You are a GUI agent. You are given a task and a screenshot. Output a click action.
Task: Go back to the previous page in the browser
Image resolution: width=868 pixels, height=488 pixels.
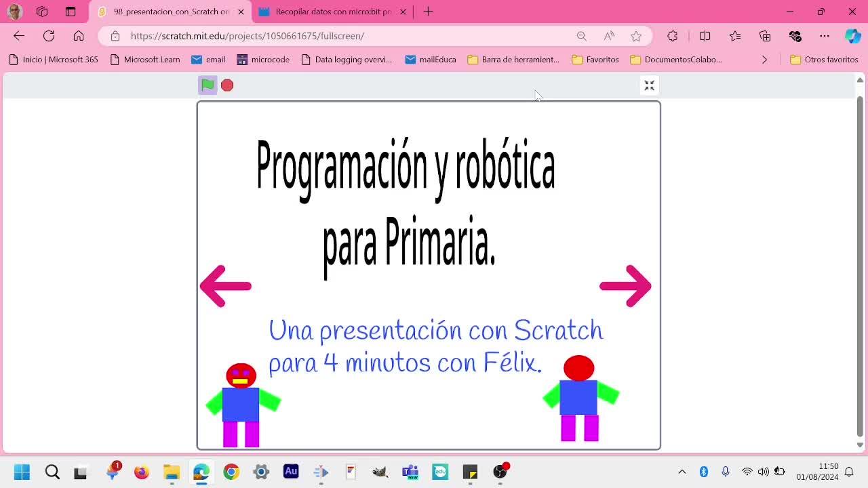tap(19, 36)
